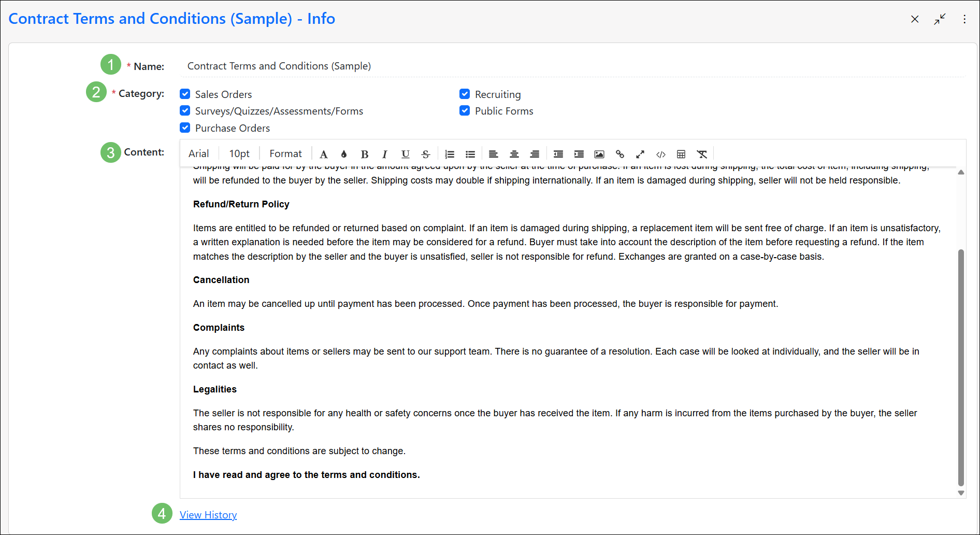Decrease paragraph indent
The image size is (980, 535).
(x=558, y=154)
